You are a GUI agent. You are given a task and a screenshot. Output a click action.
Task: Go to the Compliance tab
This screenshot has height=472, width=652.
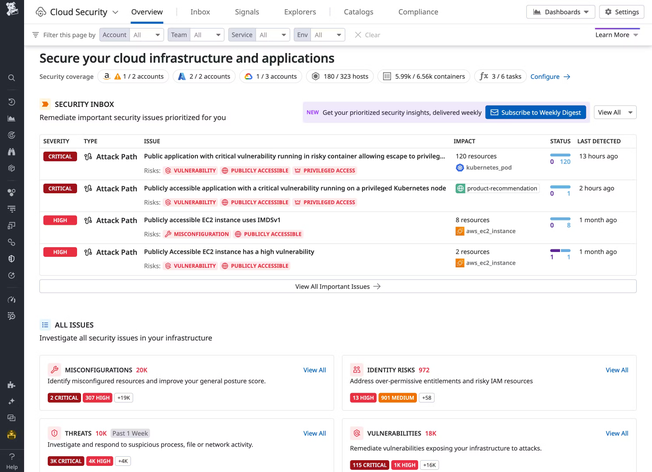(x=418, y=12)
